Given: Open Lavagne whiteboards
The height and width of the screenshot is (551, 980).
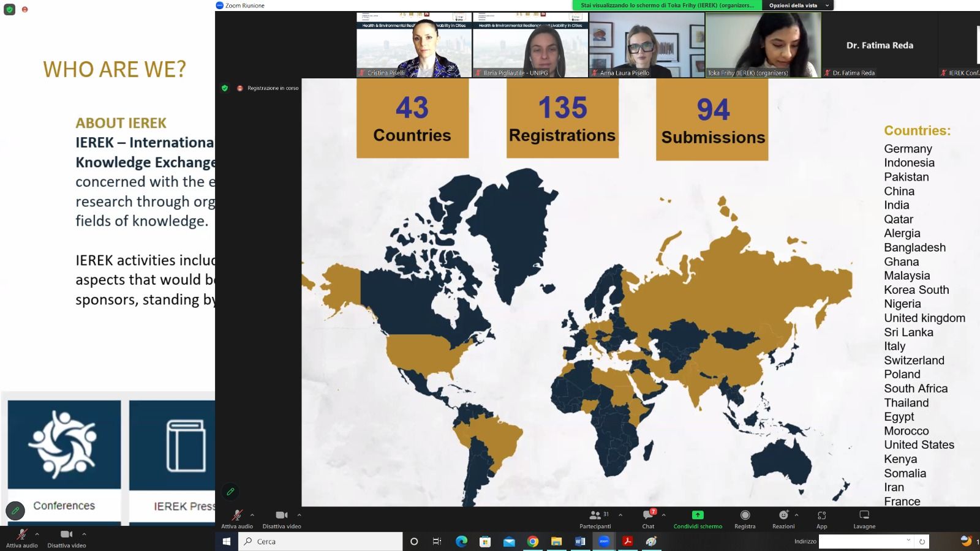Looking at the screenshot, I should (x=864, y=518).
